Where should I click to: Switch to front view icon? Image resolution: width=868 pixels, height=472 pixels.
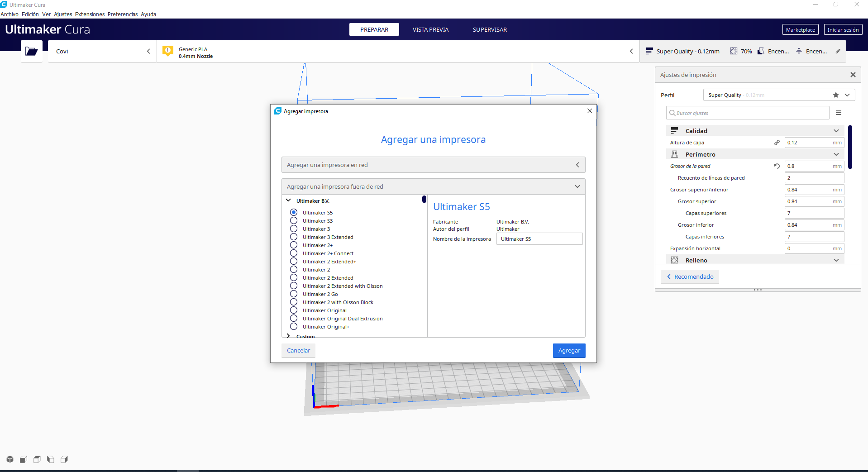coord(24,459)
